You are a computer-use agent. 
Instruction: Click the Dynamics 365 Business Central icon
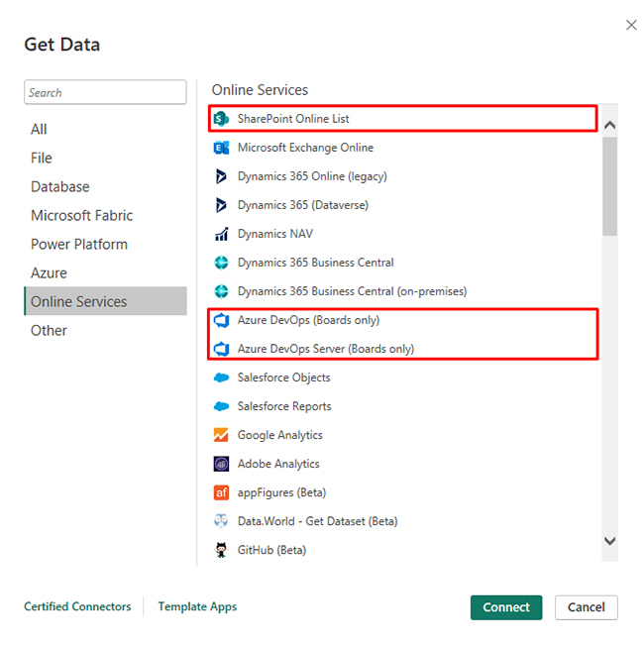pyautogui.click(x=221, y=263)
